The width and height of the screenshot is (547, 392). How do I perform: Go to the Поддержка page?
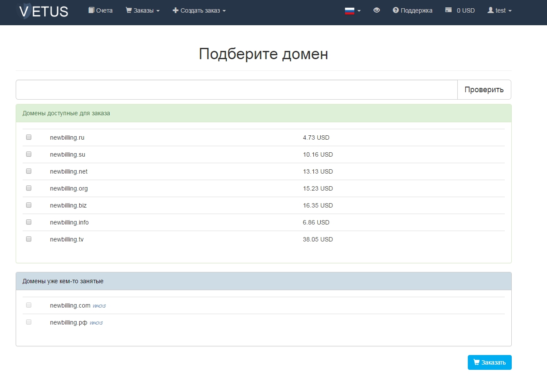[x=413, y=10]
